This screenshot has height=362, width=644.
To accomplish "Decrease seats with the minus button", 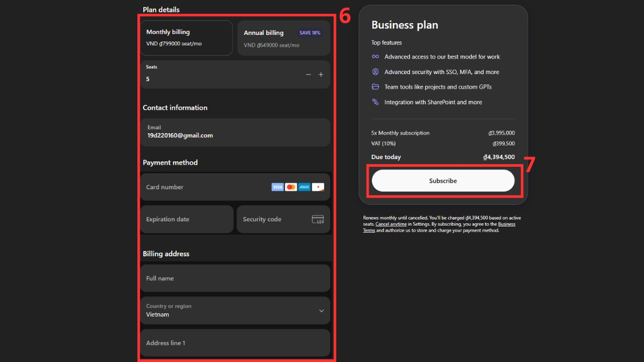I will point(308,75).
